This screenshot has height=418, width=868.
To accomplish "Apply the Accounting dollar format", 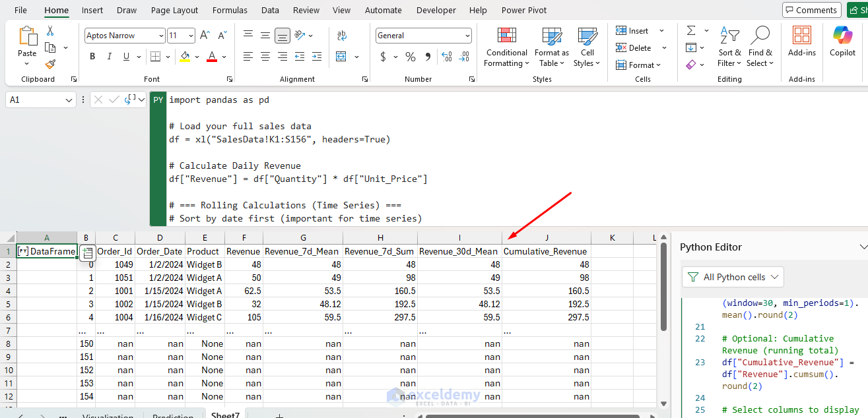I will click(383, 57).
